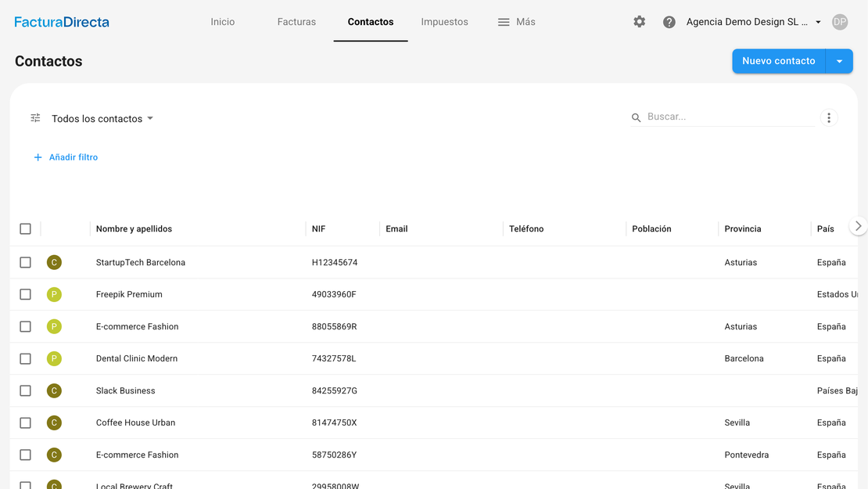Focus the Buscar search field
868x489 pixels.
pos(729,117)
